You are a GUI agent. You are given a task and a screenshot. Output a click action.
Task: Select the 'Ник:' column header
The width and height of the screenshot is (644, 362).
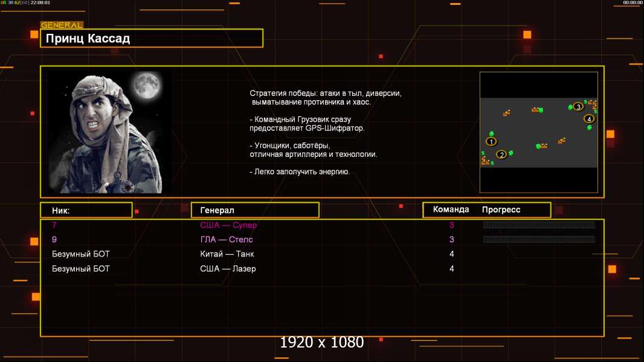86,211
